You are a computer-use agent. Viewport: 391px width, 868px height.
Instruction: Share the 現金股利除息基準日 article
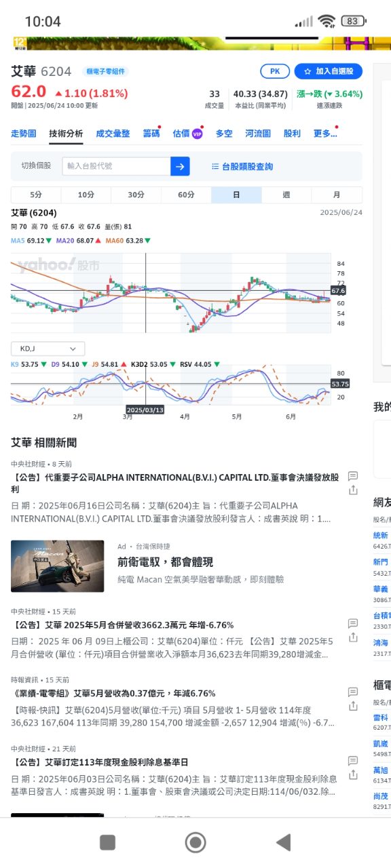(x=353, y=774)
